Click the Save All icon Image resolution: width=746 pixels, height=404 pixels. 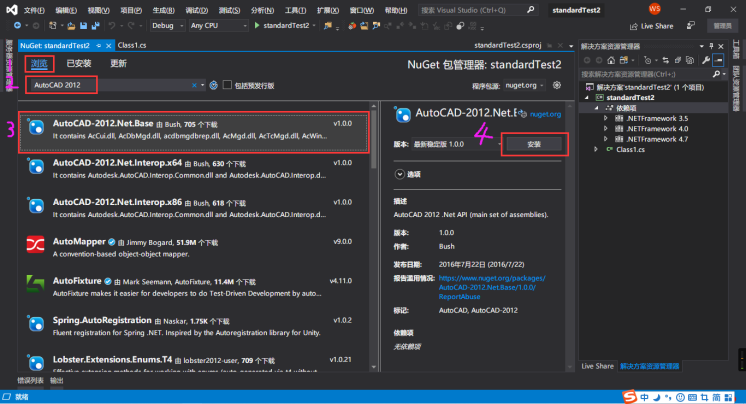(x=96, y=26)
